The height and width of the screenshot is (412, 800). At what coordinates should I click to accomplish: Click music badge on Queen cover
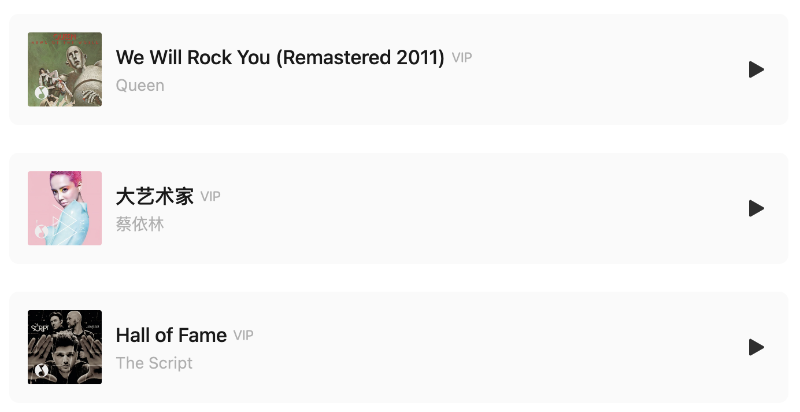point(41,94)
